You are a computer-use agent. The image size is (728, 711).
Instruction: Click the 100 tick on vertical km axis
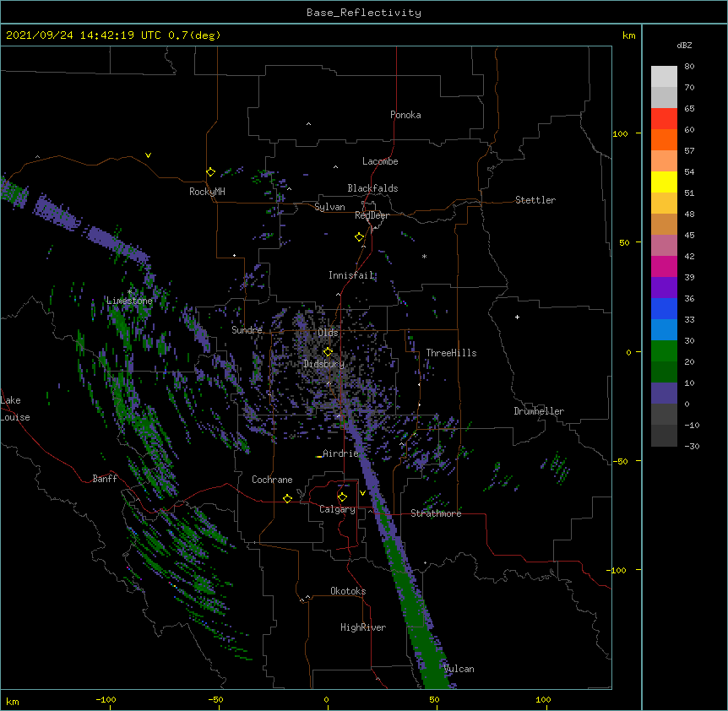[x=620, y=133]
